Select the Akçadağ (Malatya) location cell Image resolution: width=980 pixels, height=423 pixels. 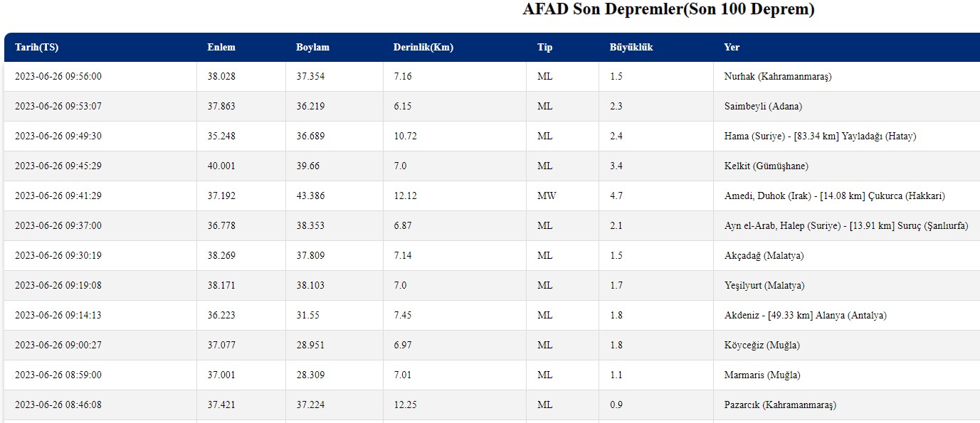point(764,256)
